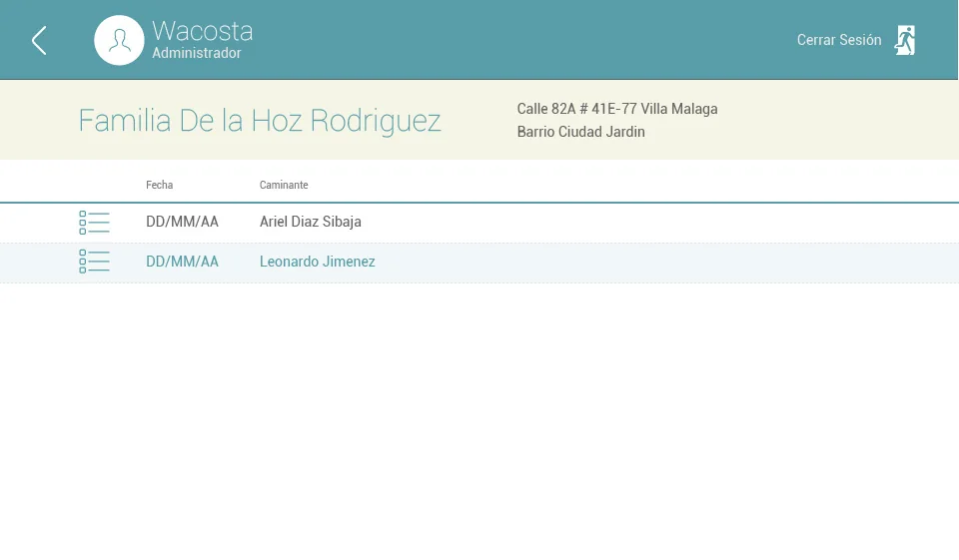Open the user avatar profile icon
959x560 pixels.
119,40
